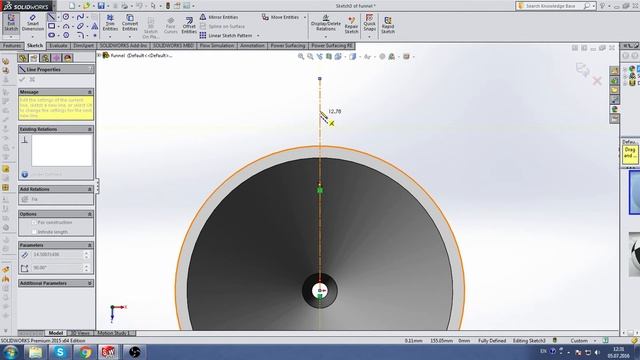Click Trim Entities tool

(110, 23)
